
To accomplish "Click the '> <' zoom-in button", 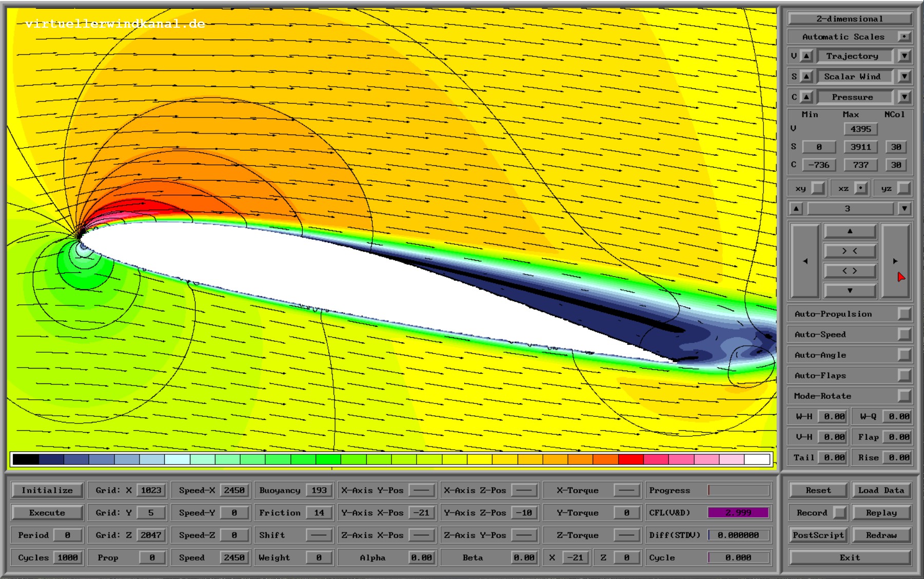I will point(850,251).
